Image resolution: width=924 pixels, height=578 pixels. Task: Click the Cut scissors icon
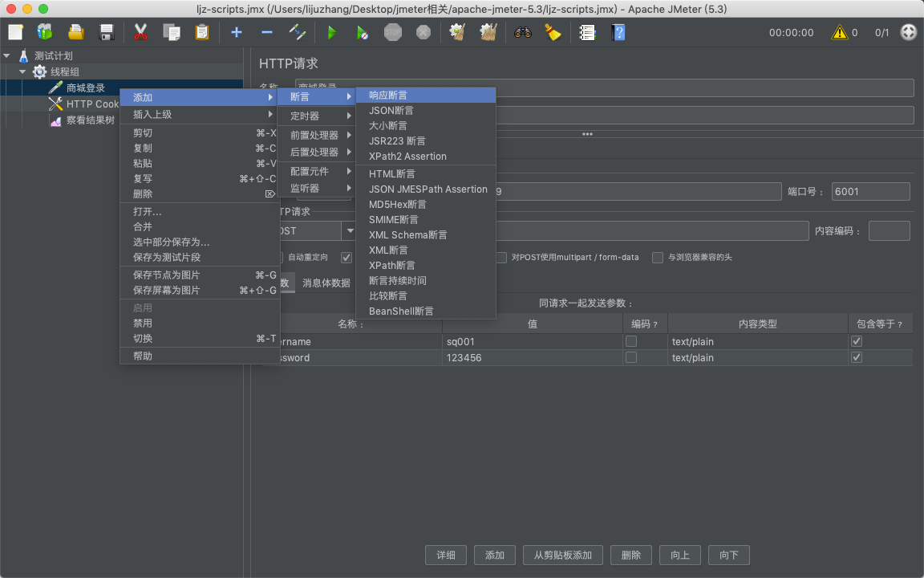[140, 32]
